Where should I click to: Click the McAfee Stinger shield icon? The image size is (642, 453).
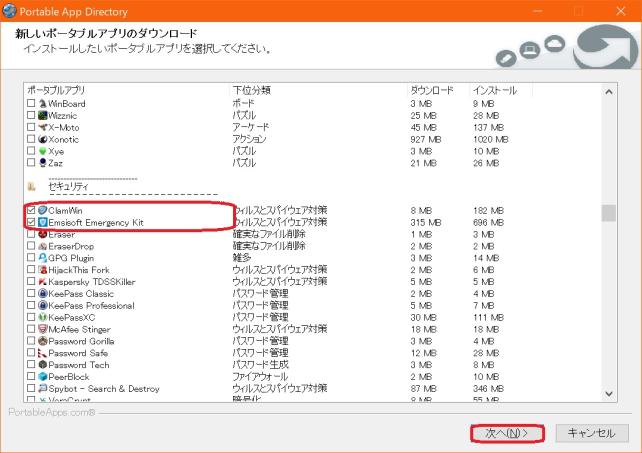(x=43, y=329)
